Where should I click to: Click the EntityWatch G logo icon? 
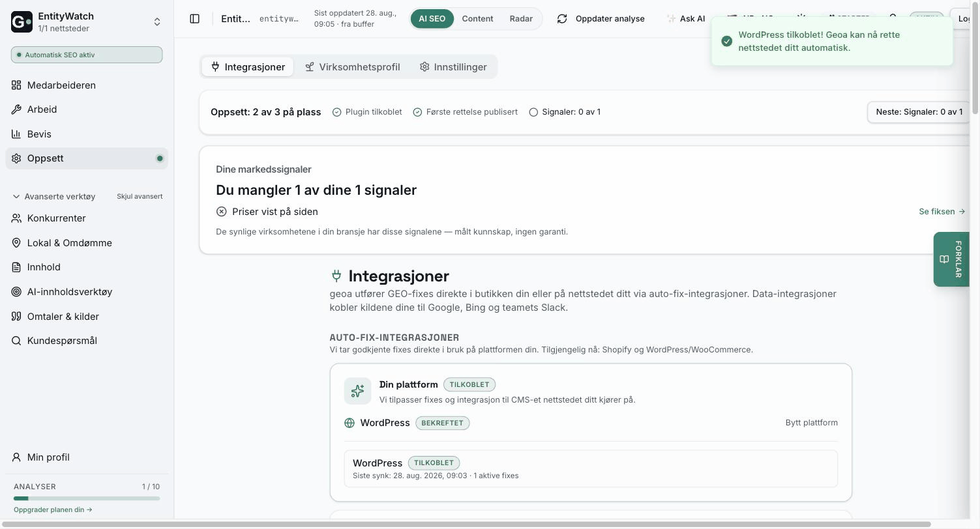(x=22, y=22)
